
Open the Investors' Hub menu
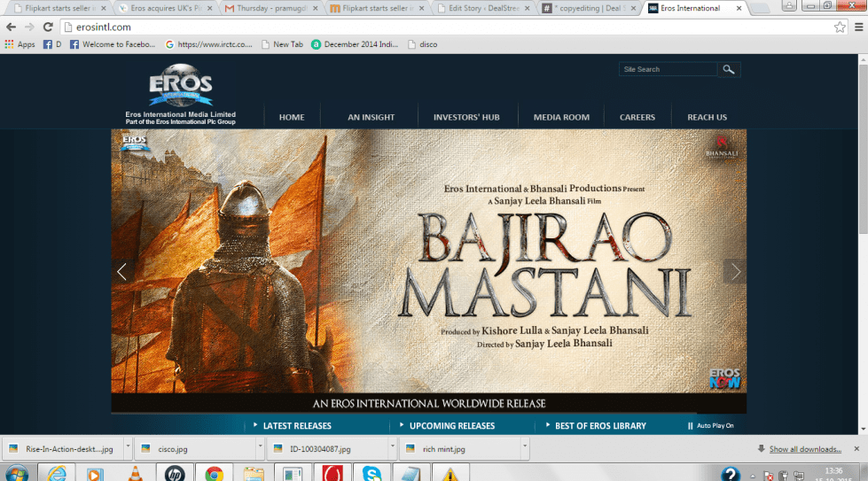click(466, 117)
